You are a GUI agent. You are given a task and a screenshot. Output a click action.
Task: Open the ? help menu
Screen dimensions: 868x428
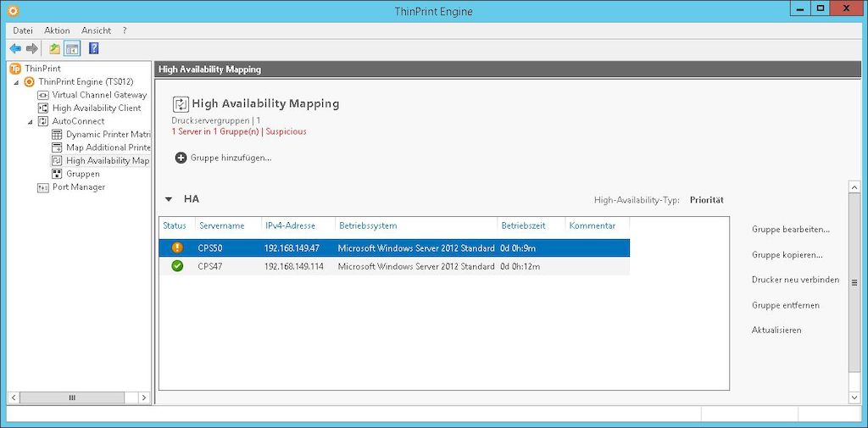point(125,31)
